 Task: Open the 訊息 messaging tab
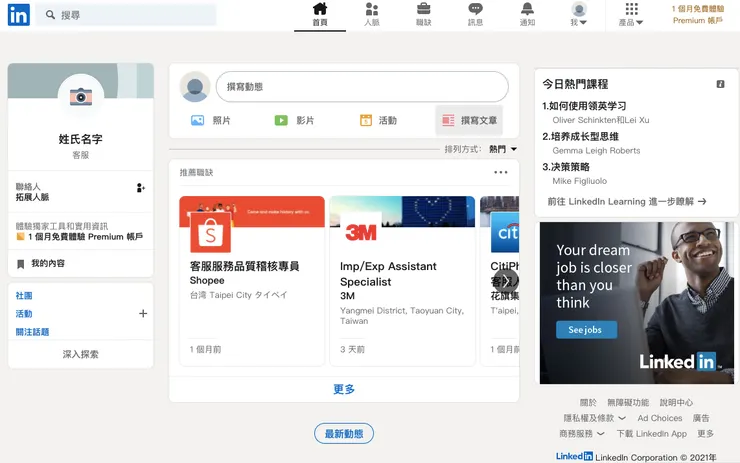pos(475,14)
